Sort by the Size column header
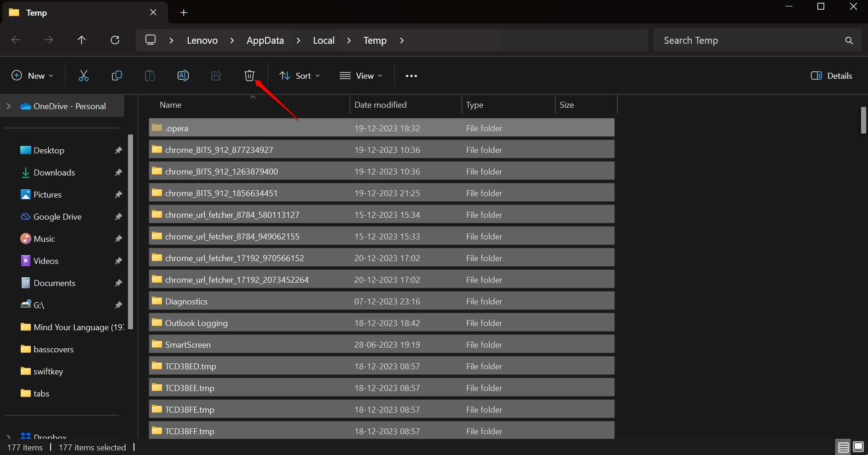 pos(586,105)
